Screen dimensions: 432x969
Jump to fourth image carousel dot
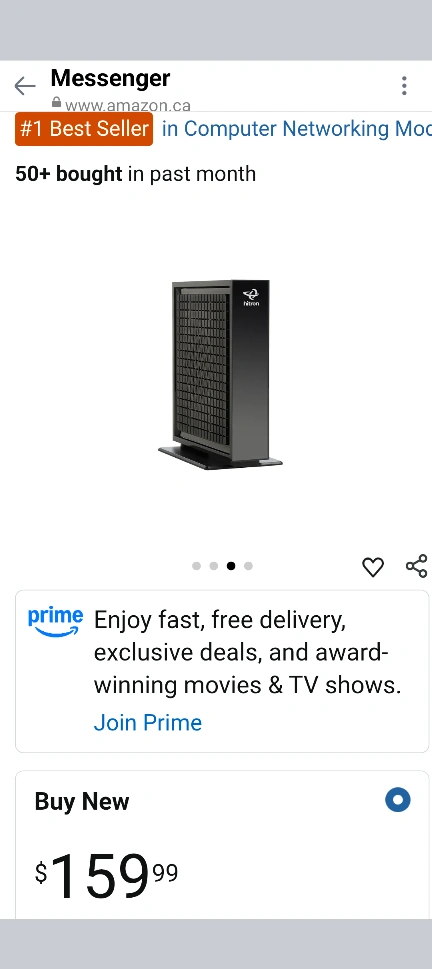[248, 565]
